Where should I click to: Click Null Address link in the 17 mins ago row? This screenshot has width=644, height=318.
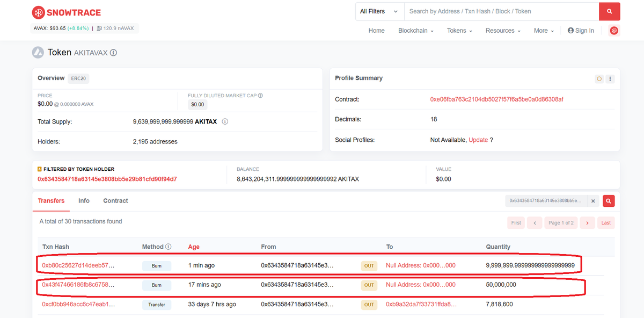[421, 285]
